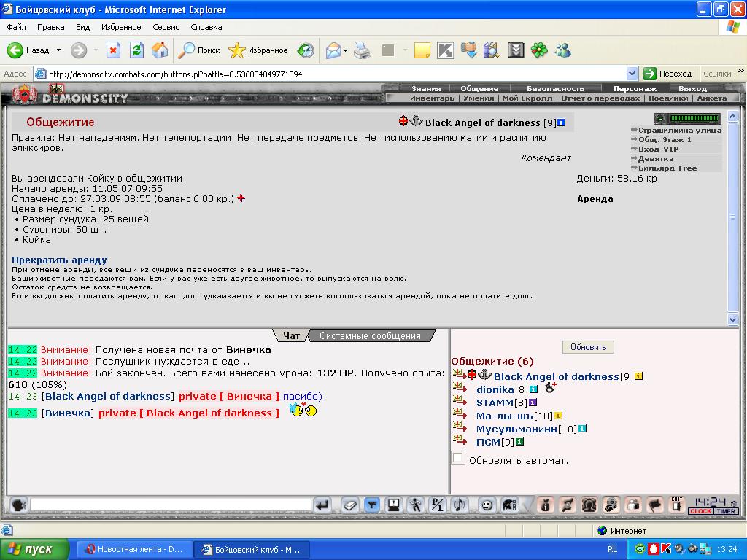Expand the Ссылки links chevron
This screenshot has height=560, width=747.
click(x=740, y=71)
